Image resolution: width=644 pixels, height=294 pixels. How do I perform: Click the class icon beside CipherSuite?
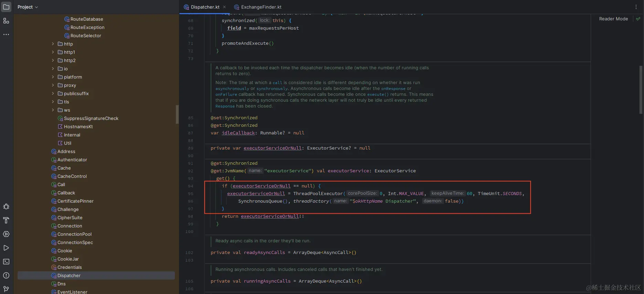54,218
